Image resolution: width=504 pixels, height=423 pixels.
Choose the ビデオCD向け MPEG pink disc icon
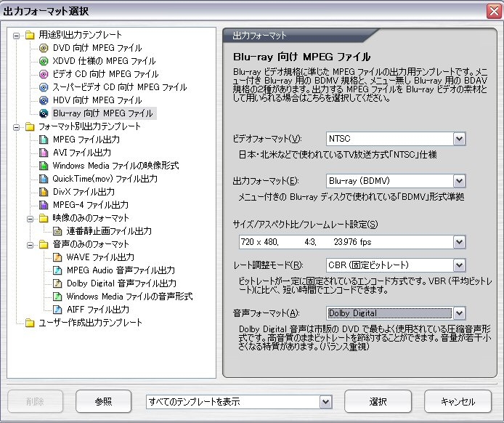click(x=44, y=74)
